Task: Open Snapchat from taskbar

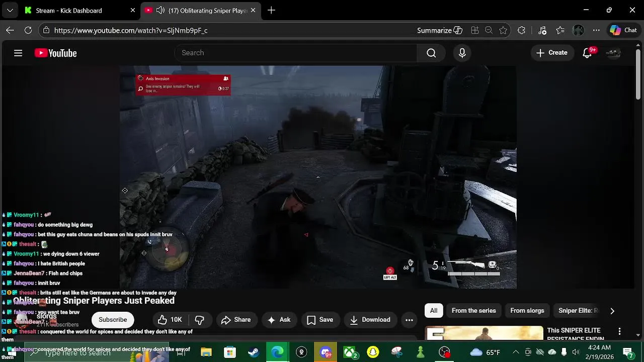Action: pos(373,352)
